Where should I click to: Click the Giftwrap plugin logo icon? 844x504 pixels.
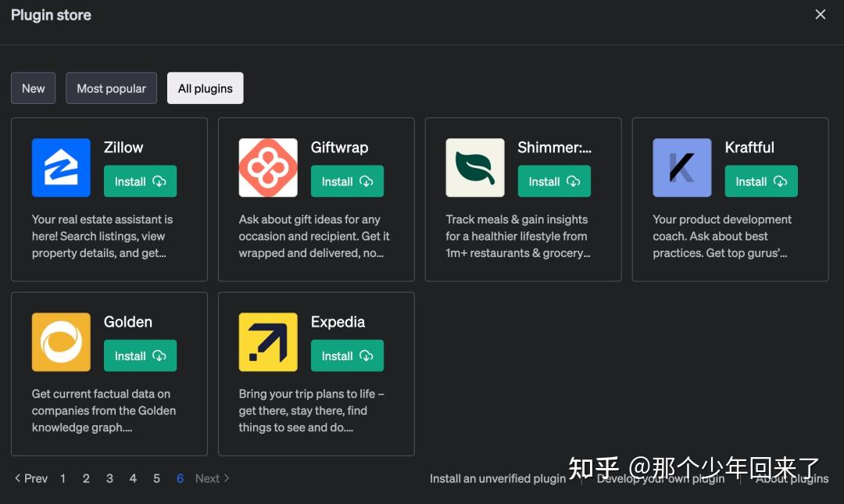coord(268,167)
